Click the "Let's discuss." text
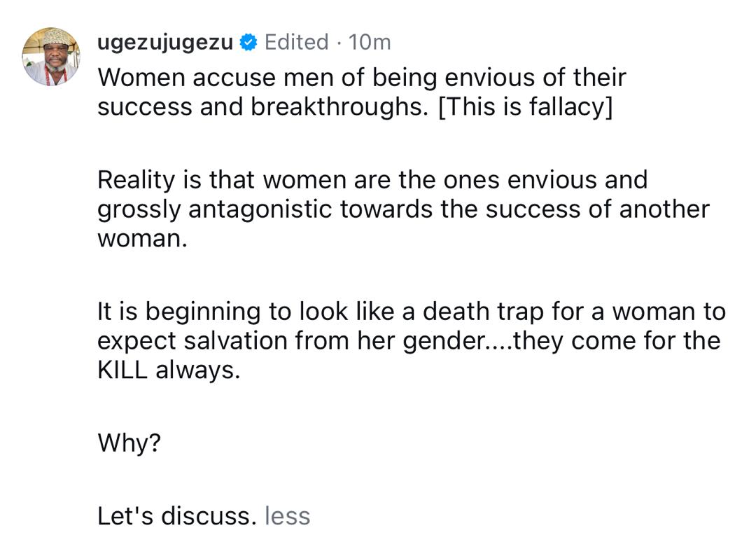Viewport: 756px width, 549px height. click(x=177, y=516)
